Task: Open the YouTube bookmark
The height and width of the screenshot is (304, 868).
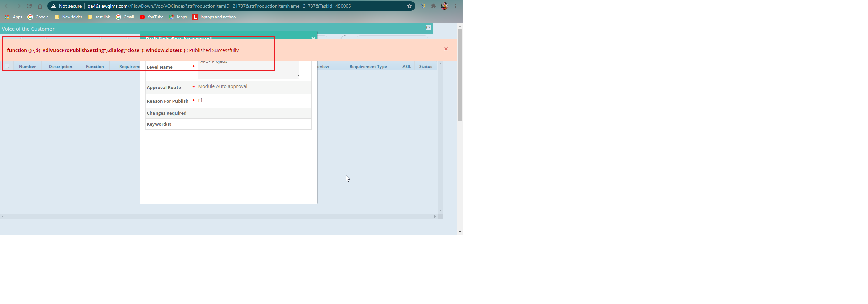Action: (151, 17)
